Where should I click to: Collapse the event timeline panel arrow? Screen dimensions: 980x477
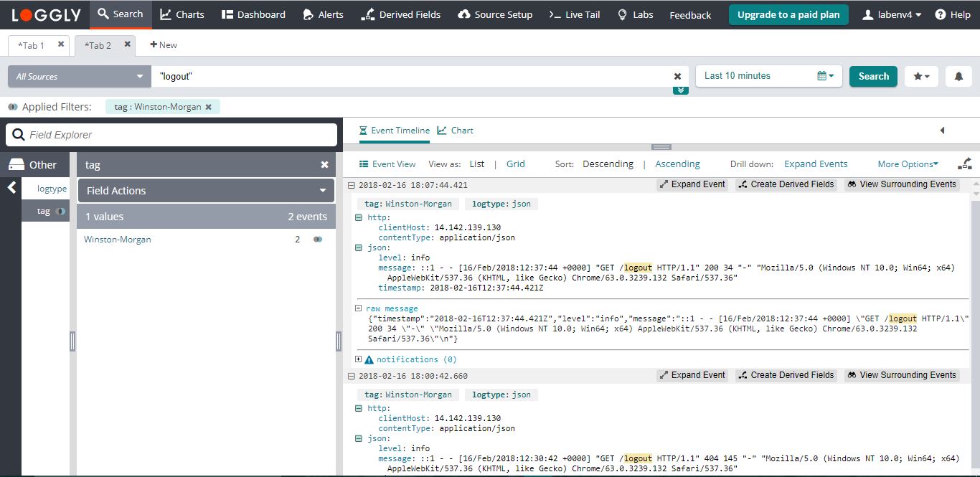pos(942,131)
